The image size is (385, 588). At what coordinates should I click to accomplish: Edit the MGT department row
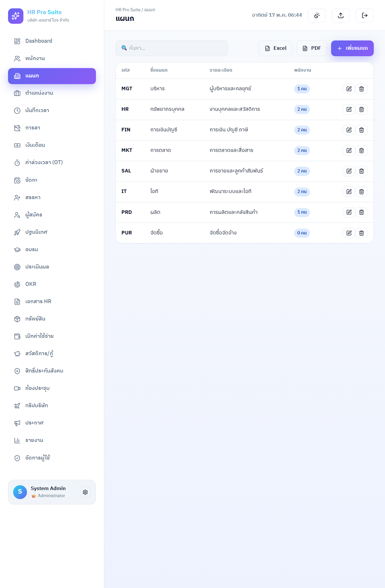click(x=349, y=89)
